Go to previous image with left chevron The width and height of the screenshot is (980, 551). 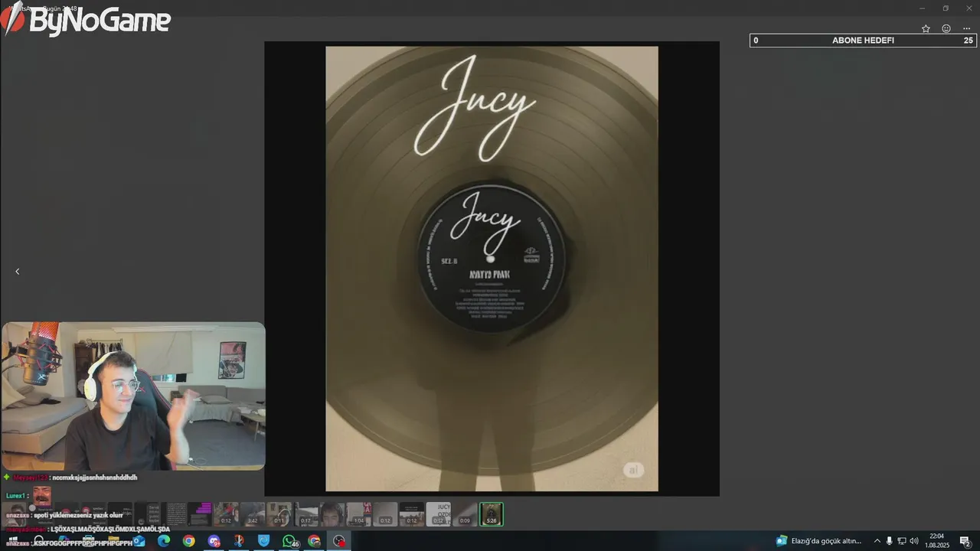18,271
